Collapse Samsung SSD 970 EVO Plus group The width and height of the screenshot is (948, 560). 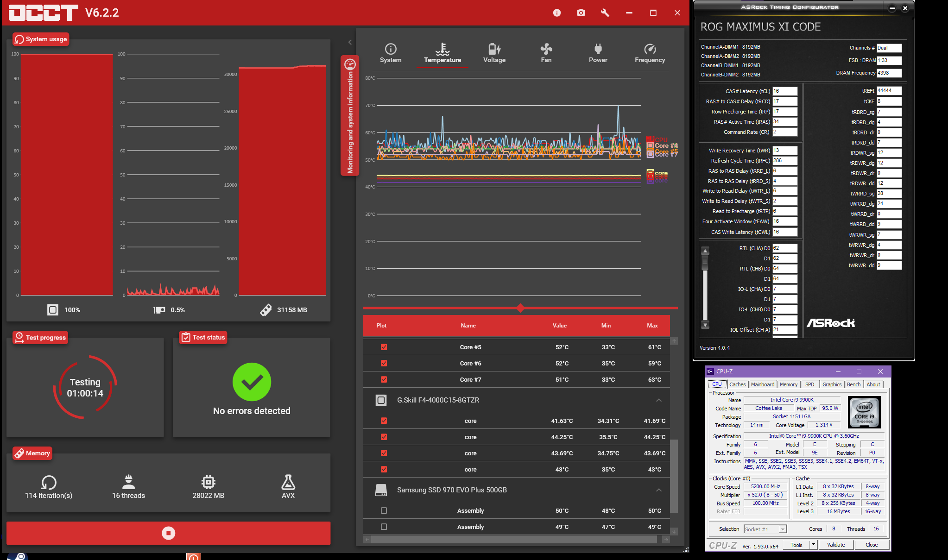(658, 490)
